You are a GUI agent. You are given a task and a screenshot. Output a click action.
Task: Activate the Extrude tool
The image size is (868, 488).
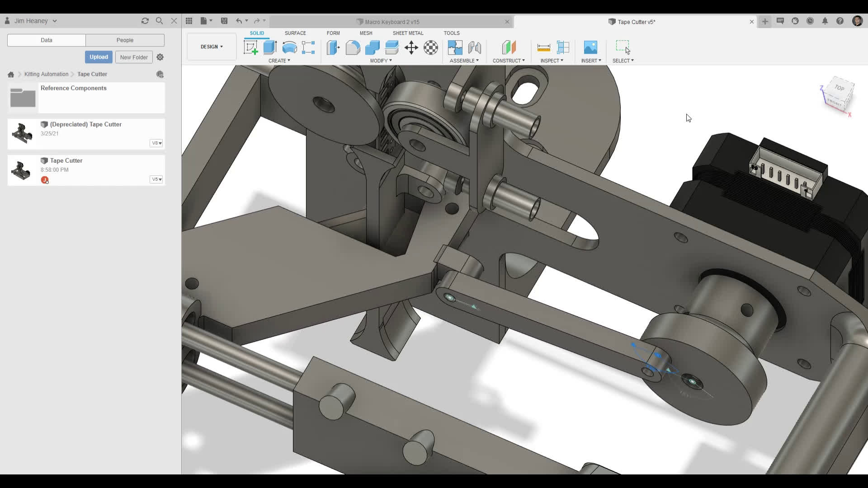tap(270, 47)
